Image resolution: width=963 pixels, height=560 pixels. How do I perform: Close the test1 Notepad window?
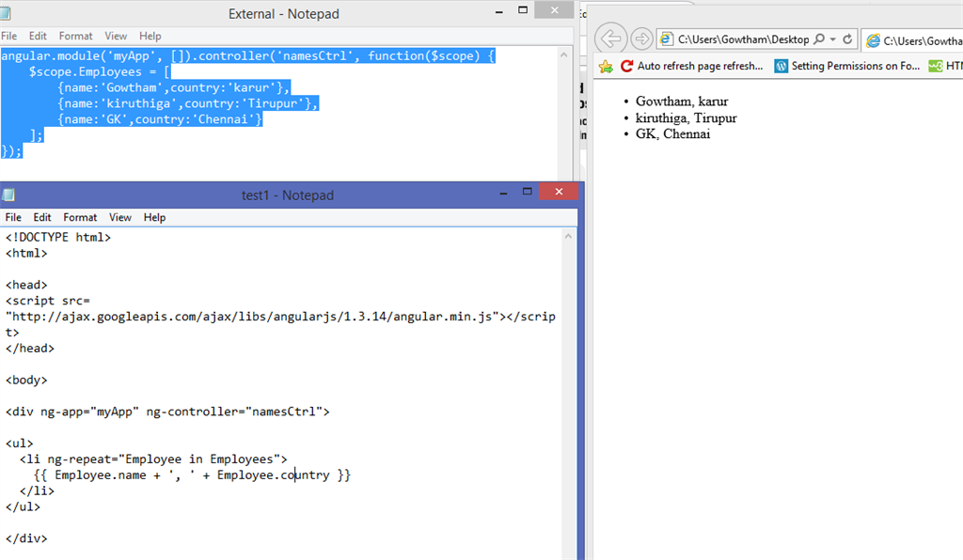coord(559,192)
